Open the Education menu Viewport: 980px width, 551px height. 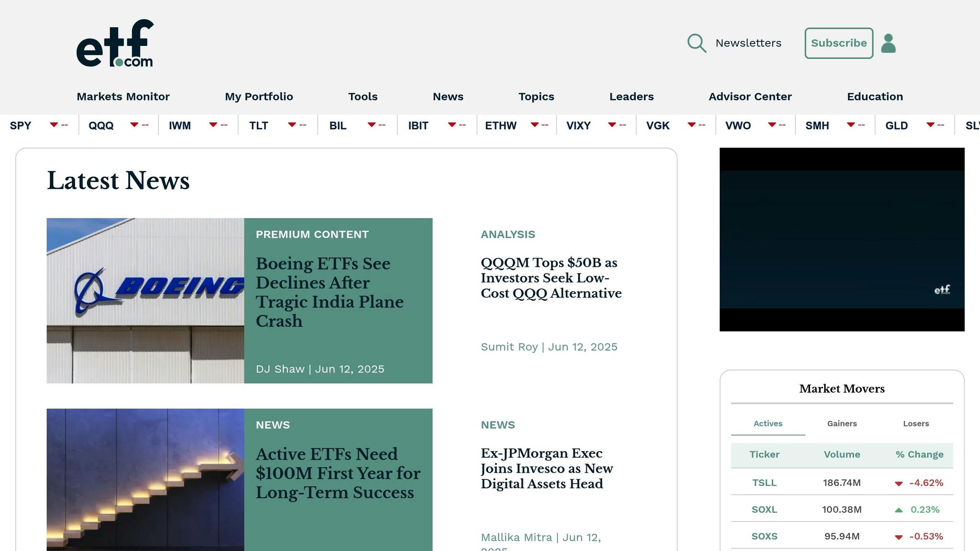click(x=875, y=97)
